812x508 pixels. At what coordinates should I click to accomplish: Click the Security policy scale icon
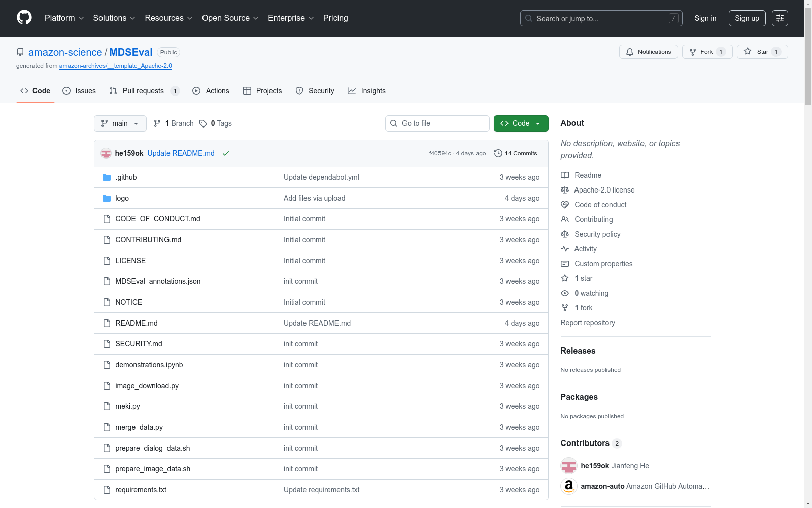(x=565, y=234)
